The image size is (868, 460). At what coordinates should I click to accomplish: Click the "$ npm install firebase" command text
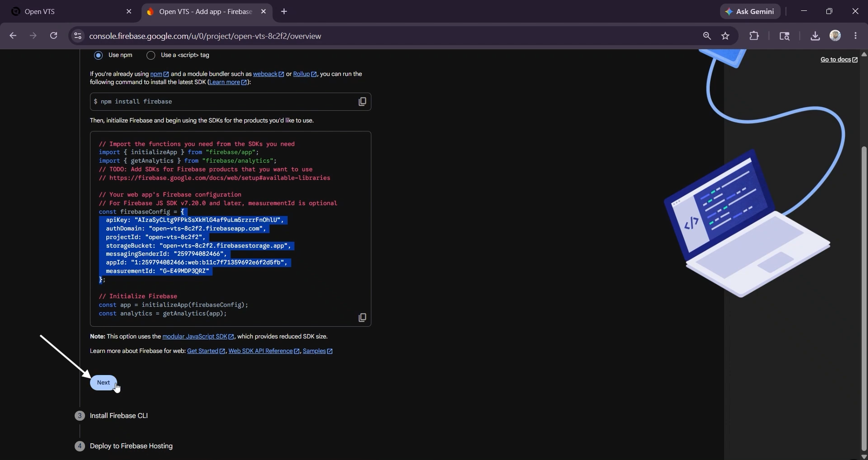click(x=133, y=102)
